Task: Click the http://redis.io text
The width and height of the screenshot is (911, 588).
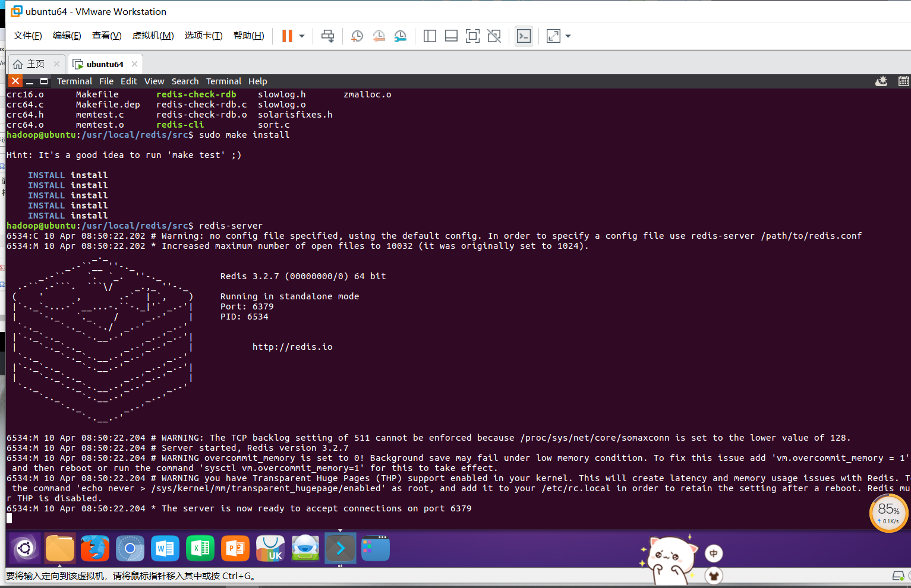Action: tap(292, 347)
